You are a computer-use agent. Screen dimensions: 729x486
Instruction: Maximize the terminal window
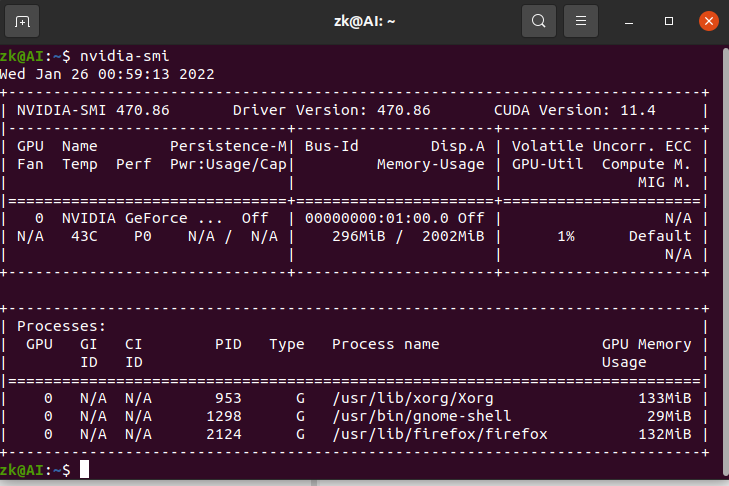click(x=669, y=21)
